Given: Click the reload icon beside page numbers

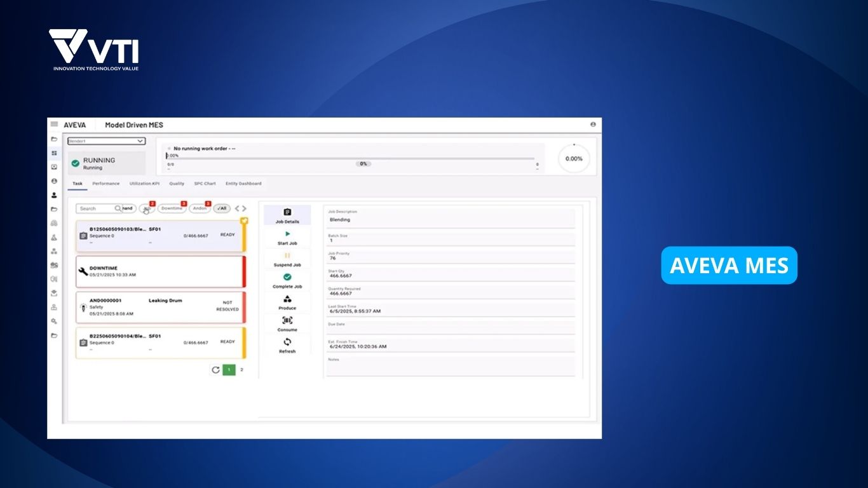Looking at the screenshot, I should 215,370.
